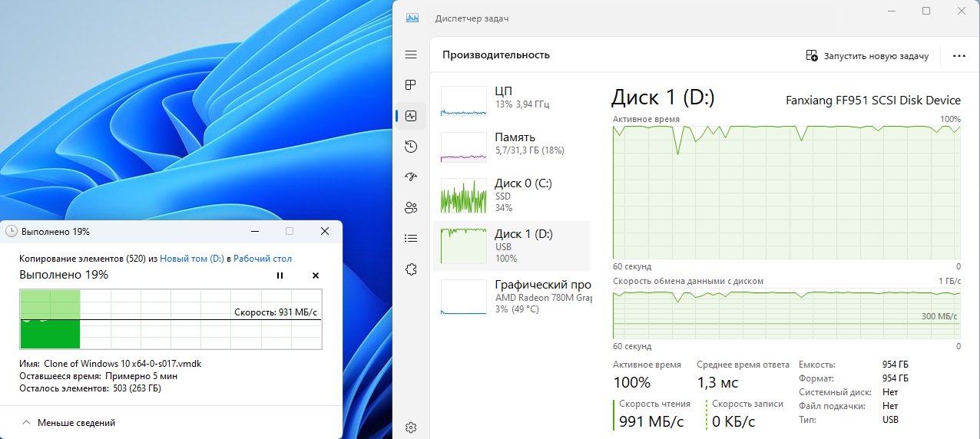Open the Users icon in sidebar

(411, 207)
